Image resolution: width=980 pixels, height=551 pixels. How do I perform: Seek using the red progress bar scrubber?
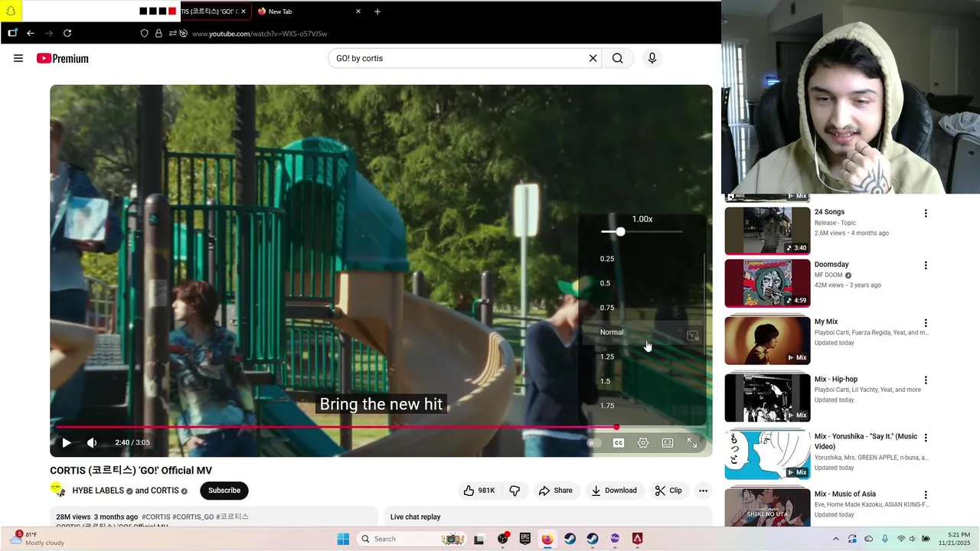pos(616,427)
